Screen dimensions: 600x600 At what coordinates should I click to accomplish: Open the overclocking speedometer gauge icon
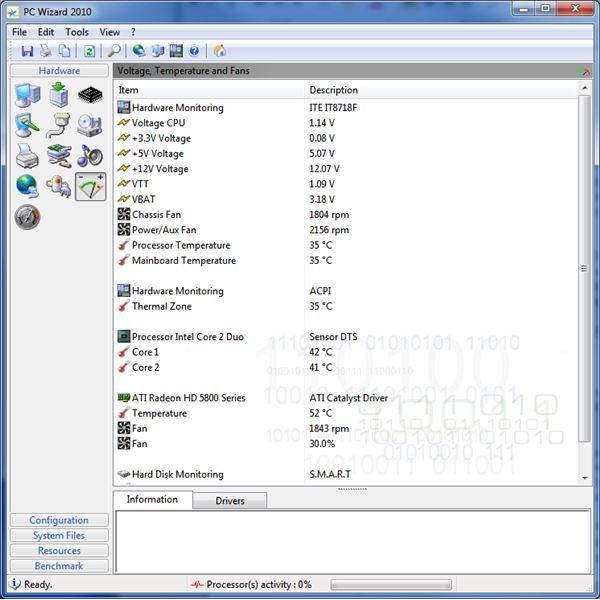point(27,217)
